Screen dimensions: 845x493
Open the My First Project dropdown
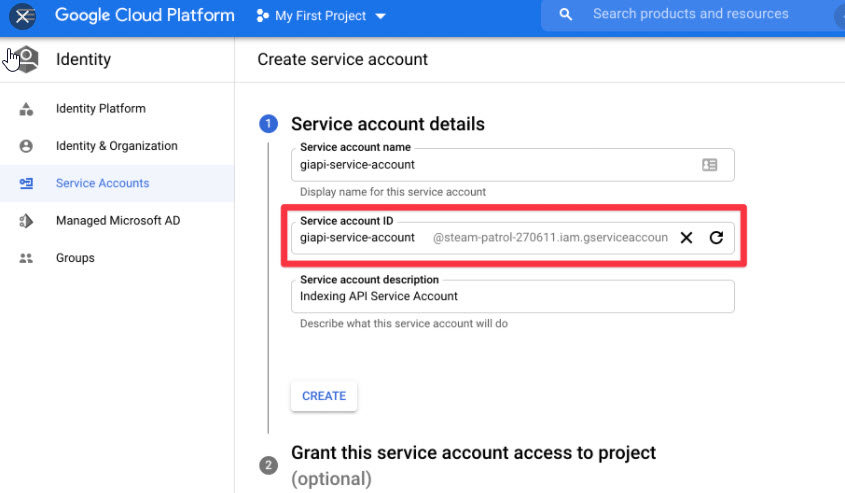click(x=320, y=16)
